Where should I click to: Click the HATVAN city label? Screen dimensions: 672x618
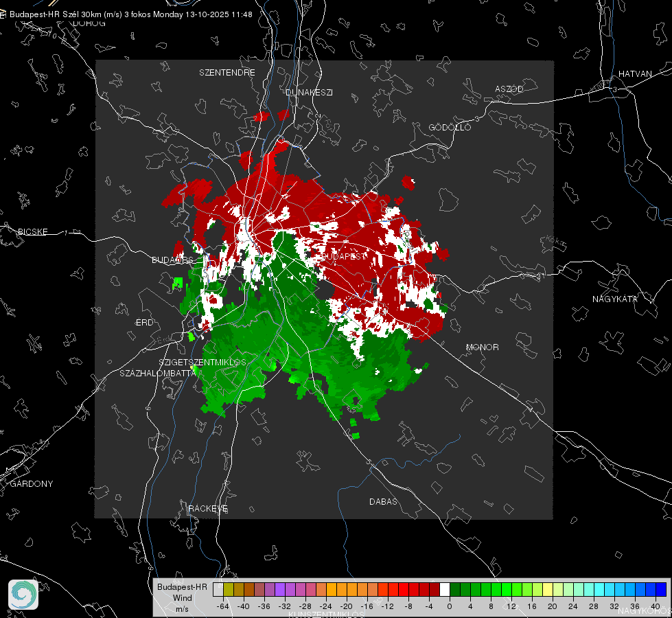click(x=635, y=74)
